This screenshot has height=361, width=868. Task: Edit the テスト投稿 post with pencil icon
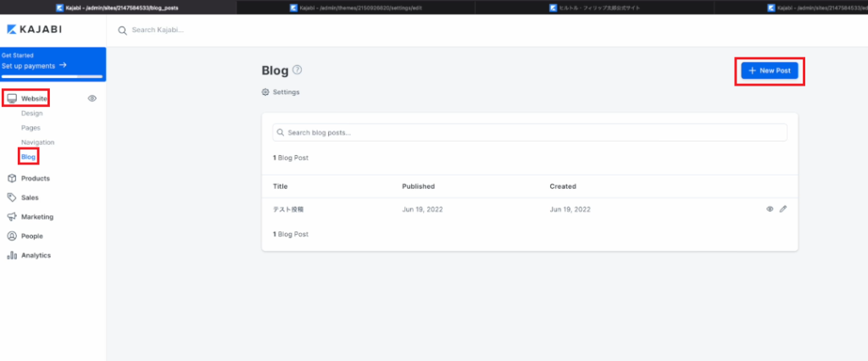pos(783,208)
